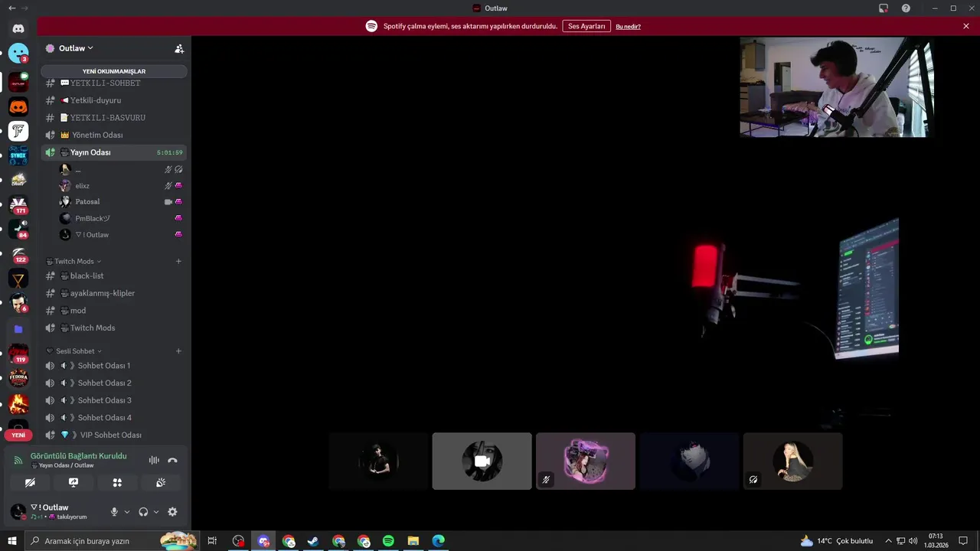Dismiss the Spotify notification banner
The image size is (980, 551).
[x=966, y=26]
